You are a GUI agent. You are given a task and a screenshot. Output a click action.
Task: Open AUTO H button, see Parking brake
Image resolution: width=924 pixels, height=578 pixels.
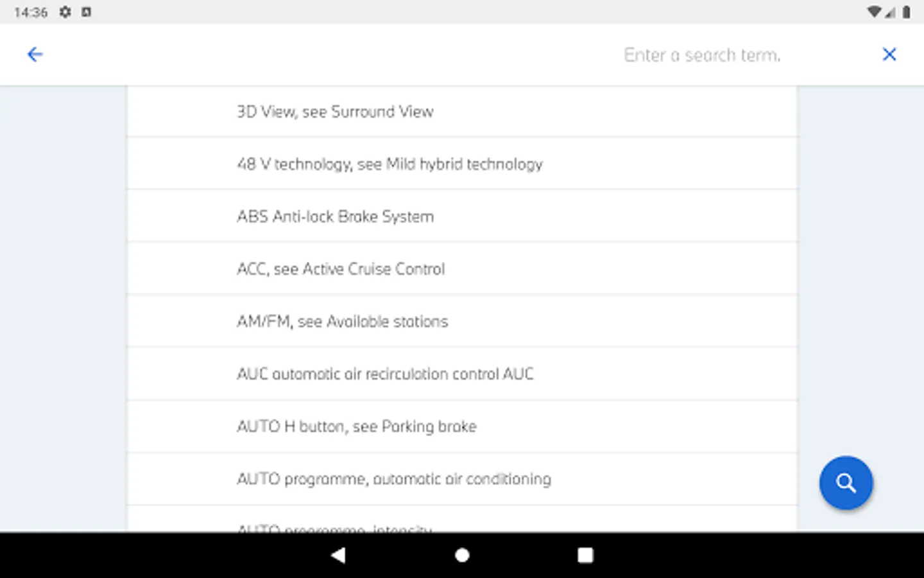tap(356, 427)
